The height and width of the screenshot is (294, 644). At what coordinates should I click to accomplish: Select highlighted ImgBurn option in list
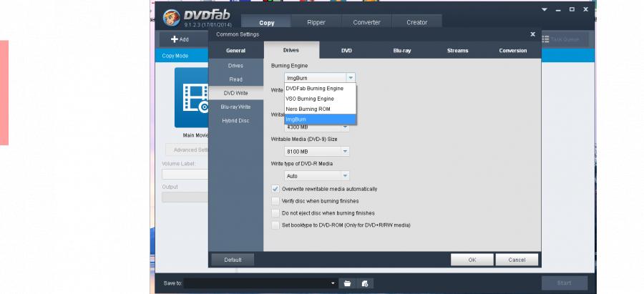tap(320, 119)
